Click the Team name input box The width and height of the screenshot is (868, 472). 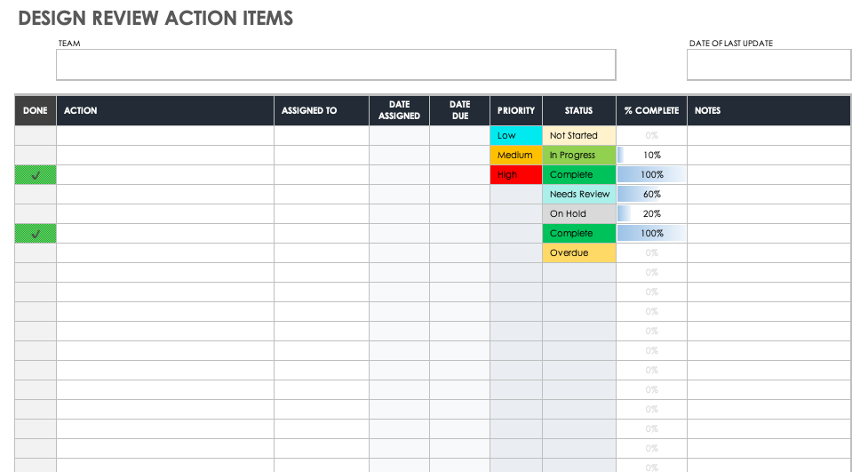tap(335, 65)
